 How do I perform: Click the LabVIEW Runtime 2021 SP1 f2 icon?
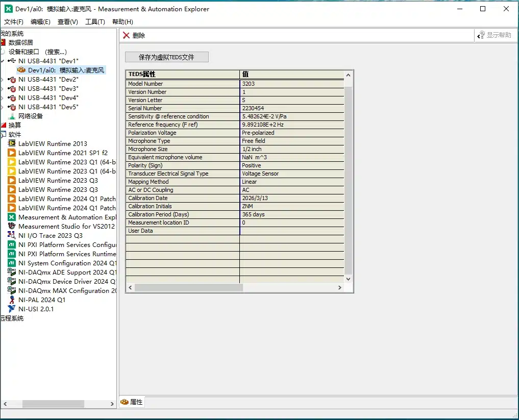(x=12, y=153)
